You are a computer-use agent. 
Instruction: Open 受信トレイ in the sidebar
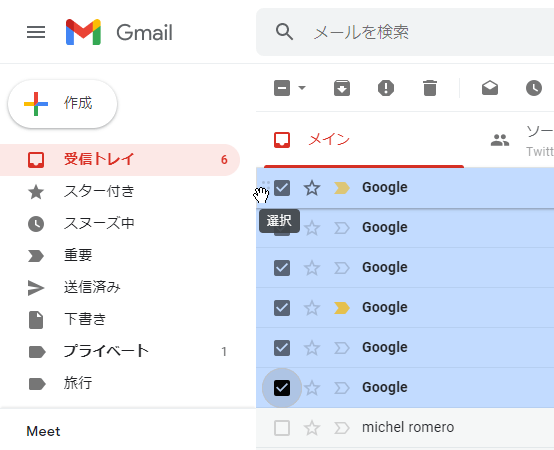pos(120,160)
